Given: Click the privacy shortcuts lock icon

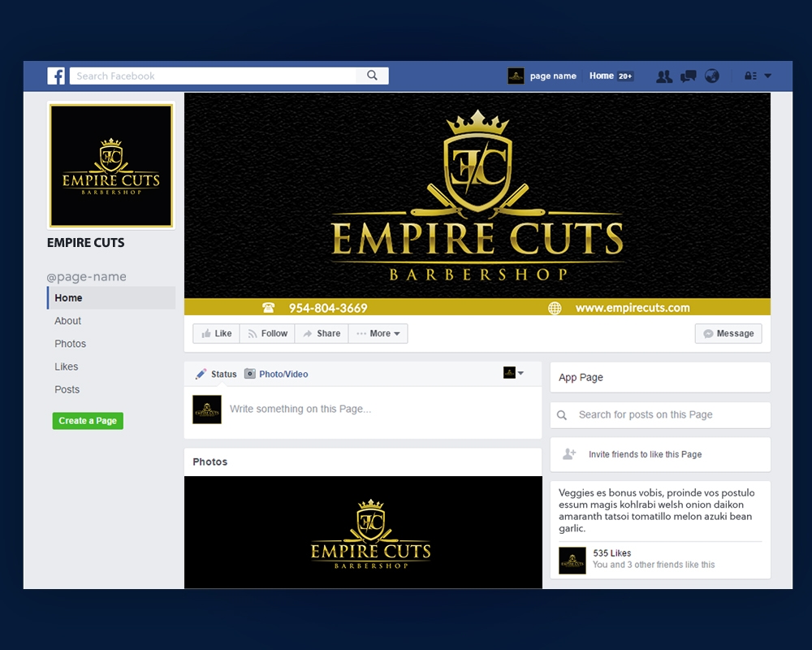Looking at the screenshot, I should (x=750, y=76).
